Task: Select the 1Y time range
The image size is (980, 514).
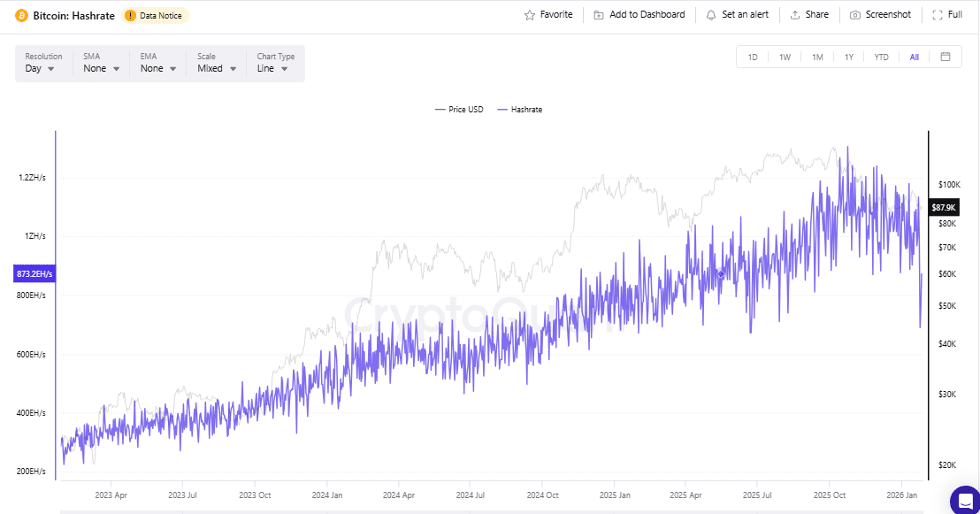Action: click(849, 58)
